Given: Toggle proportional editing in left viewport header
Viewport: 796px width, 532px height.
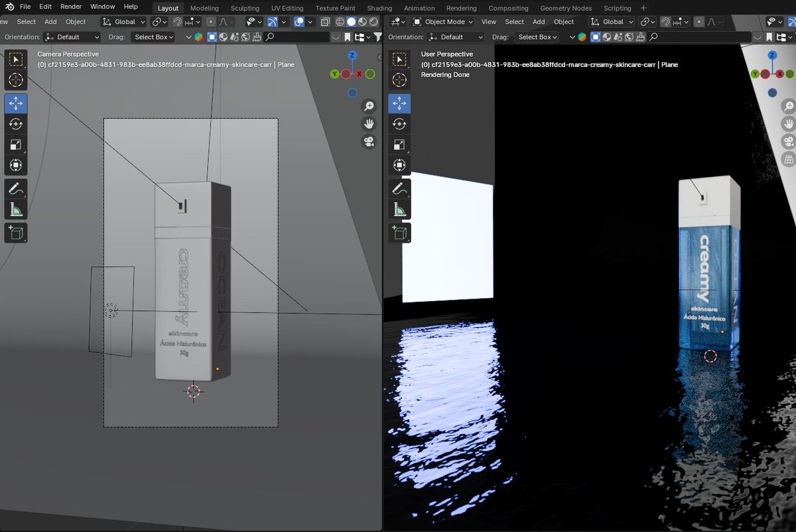Looking at the screenshot, I should click(211, 22).
